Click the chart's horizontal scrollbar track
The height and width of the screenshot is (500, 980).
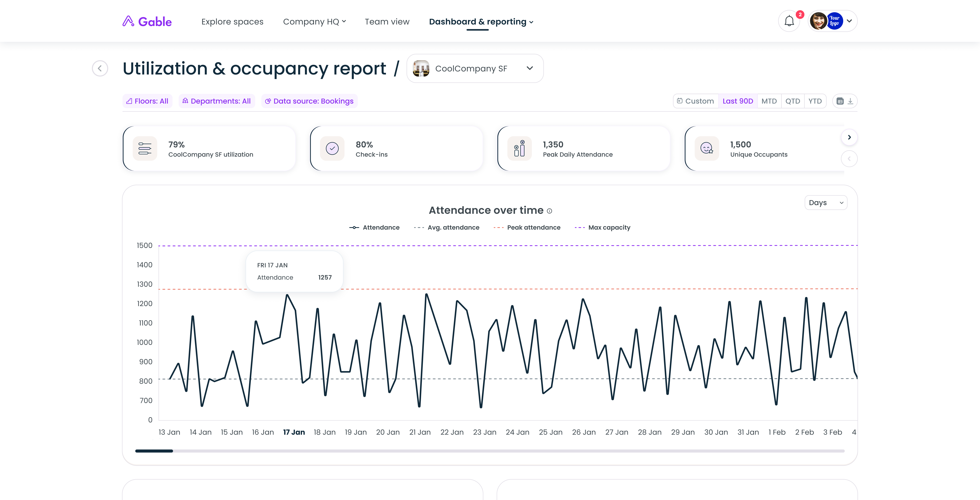490,451
